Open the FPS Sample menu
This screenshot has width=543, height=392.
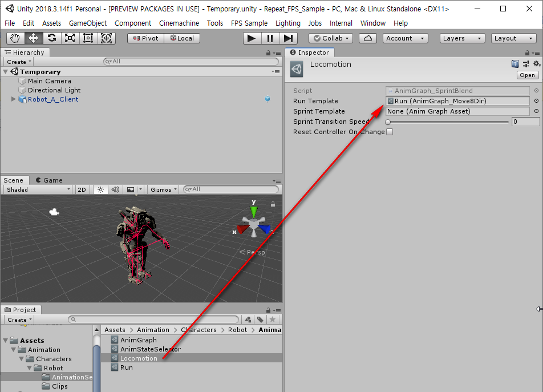[249, 23]
